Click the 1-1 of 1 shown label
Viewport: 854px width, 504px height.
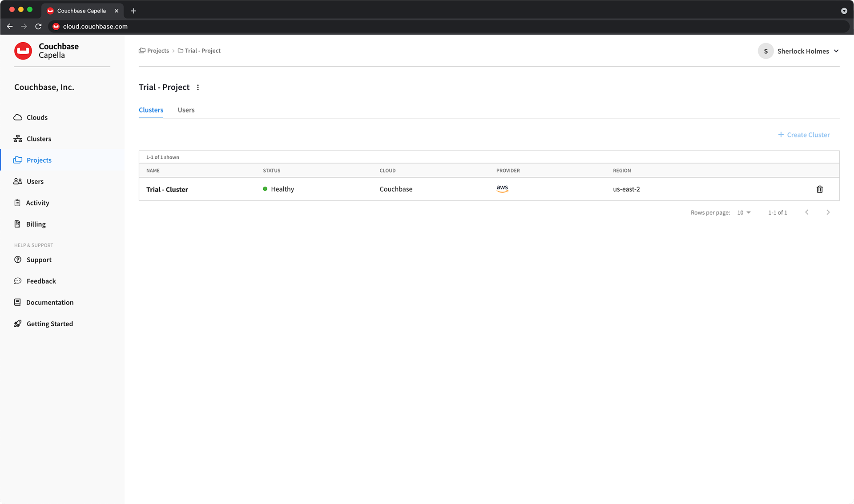[x=163, y=157]
